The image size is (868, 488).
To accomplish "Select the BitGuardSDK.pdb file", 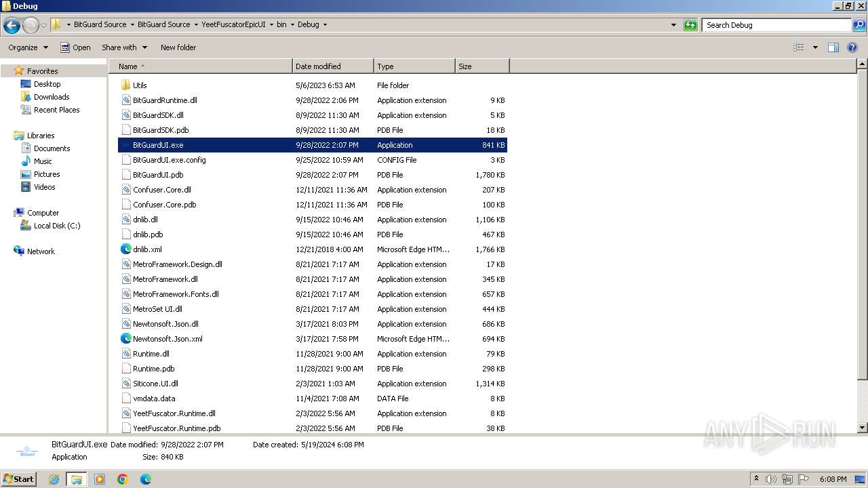I will [313, 130].
